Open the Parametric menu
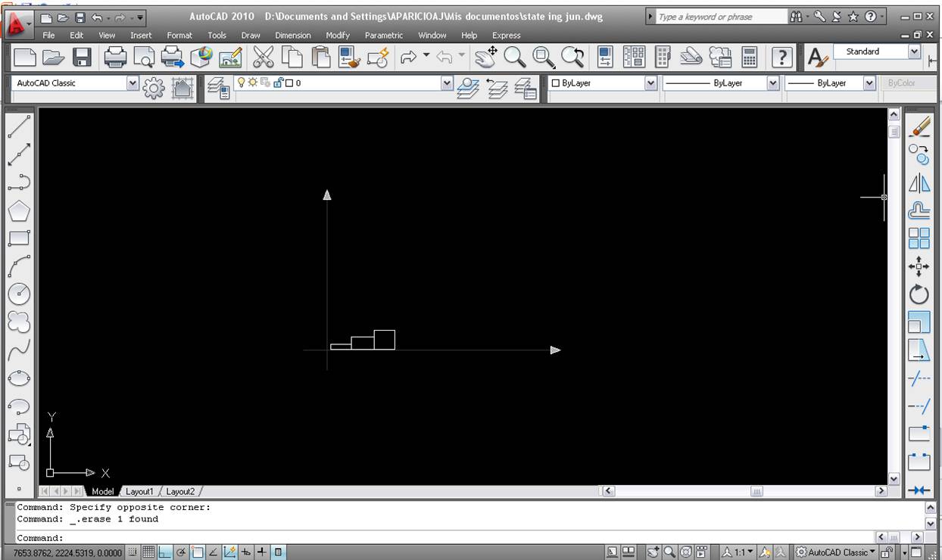 384,35
